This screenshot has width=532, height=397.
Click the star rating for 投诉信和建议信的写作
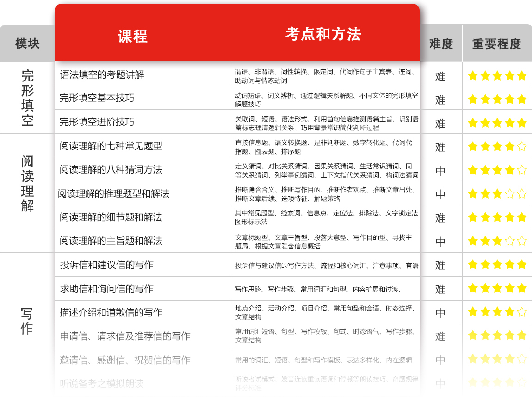click(x=497, y=264)
